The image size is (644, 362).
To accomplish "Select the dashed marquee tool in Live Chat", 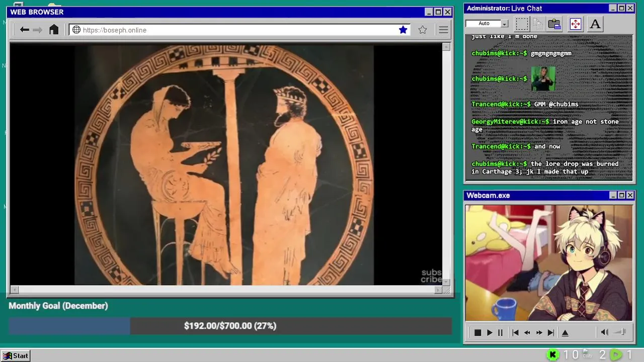I will pos(522,24).
